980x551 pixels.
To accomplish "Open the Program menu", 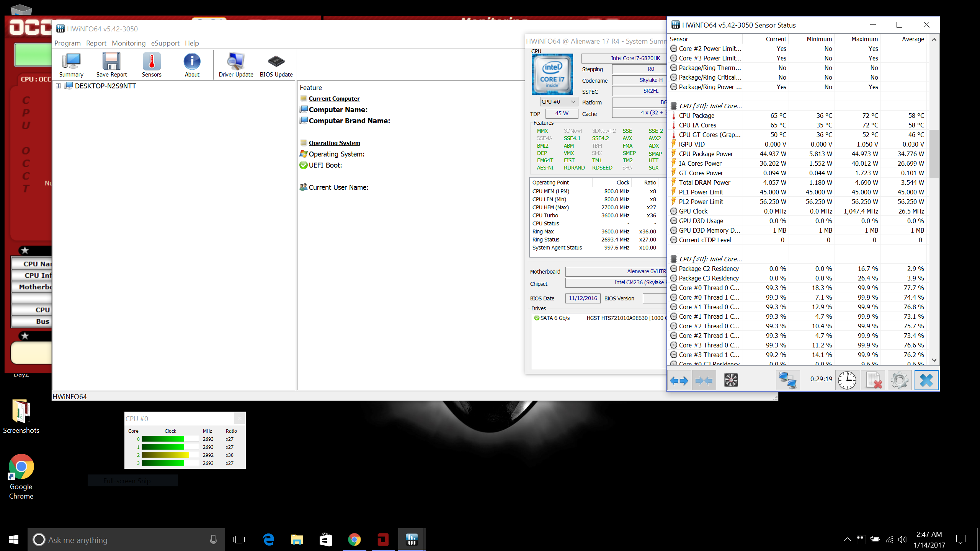I will pos(67,43).
